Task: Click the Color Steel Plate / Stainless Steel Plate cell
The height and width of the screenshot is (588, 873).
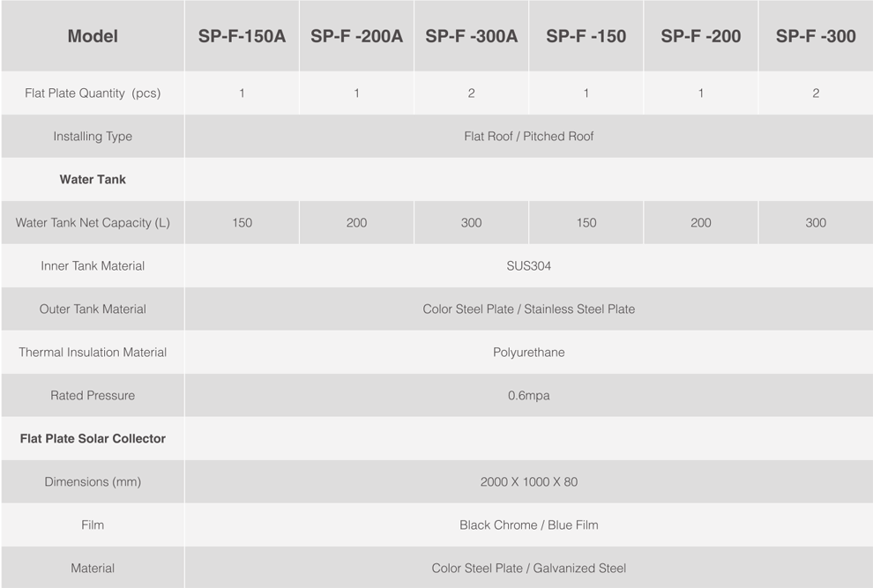Action: 528,309
